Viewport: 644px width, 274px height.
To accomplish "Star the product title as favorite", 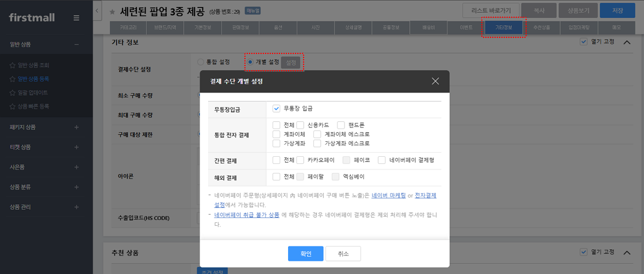I will click(112, 12).
